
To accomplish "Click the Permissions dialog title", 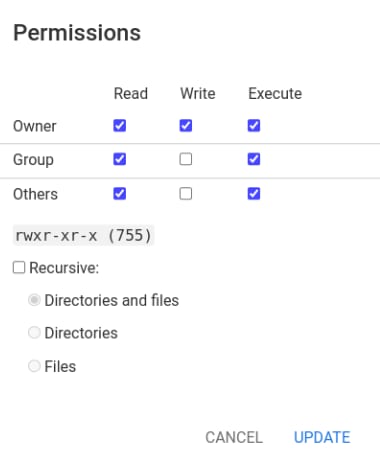I will tap(77, 33).
